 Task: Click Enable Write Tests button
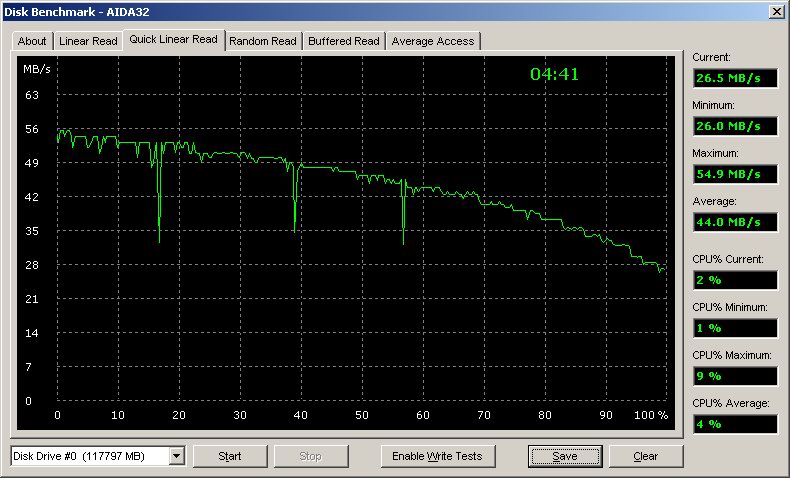[x=437, y=456]
